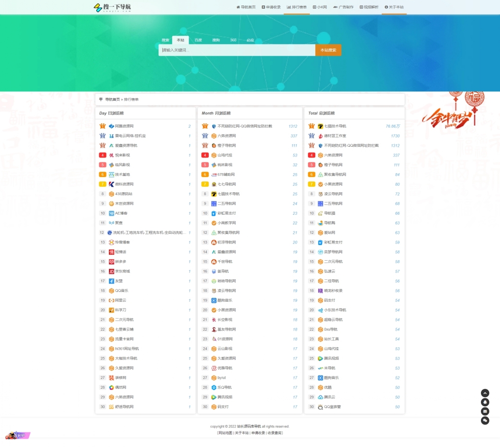Switch to the 360 search tab
The image size is (500, 448).
click(233, 40)
